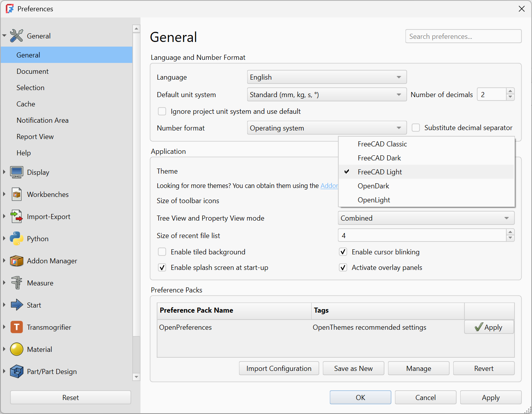Open the Number format dropdown

click(327, 128)
